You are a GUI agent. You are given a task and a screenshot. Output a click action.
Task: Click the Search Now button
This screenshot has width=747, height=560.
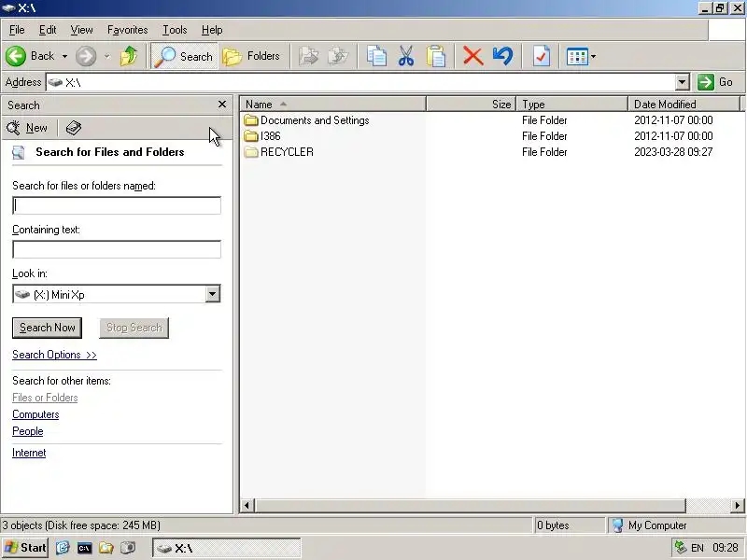tap(48, 328)
